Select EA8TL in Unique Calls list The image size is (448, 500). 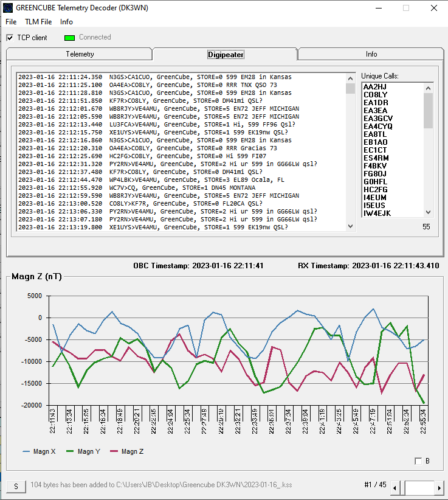(374, 134)
